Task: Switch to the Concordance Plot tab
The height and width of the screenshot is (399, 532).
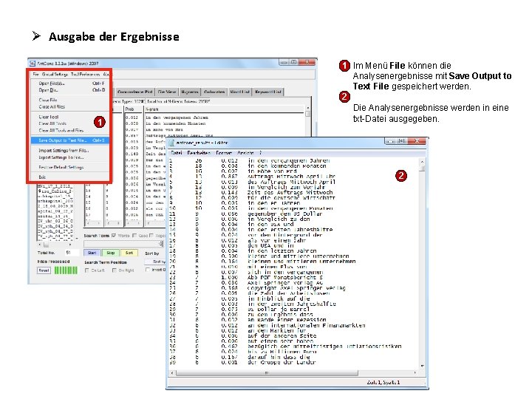Action: click(134, 92)
